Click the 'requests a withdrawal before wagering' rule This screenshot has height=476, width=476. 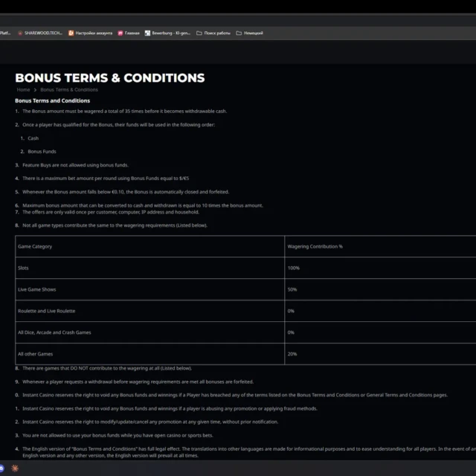point(138,382)
